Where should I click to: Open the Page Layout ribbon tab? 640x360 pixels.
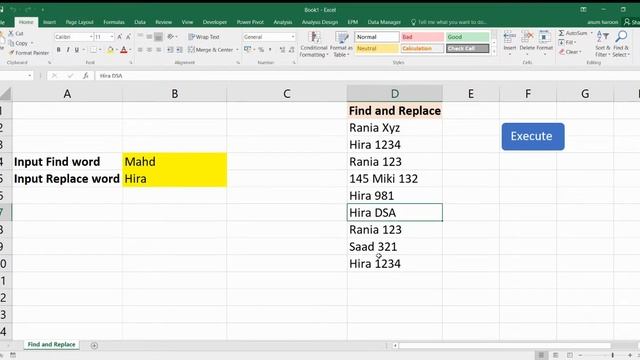click(x=79, y=22)
